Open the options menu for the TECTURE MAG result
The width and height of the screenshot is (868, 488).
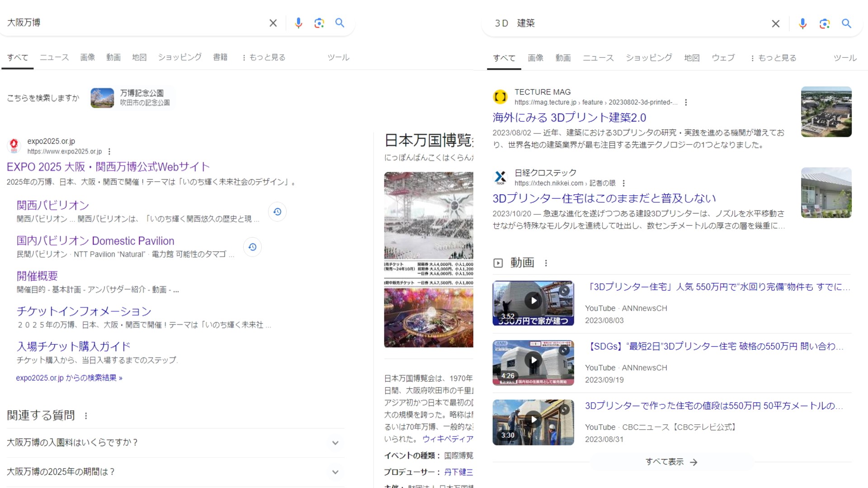coord(686,103)
